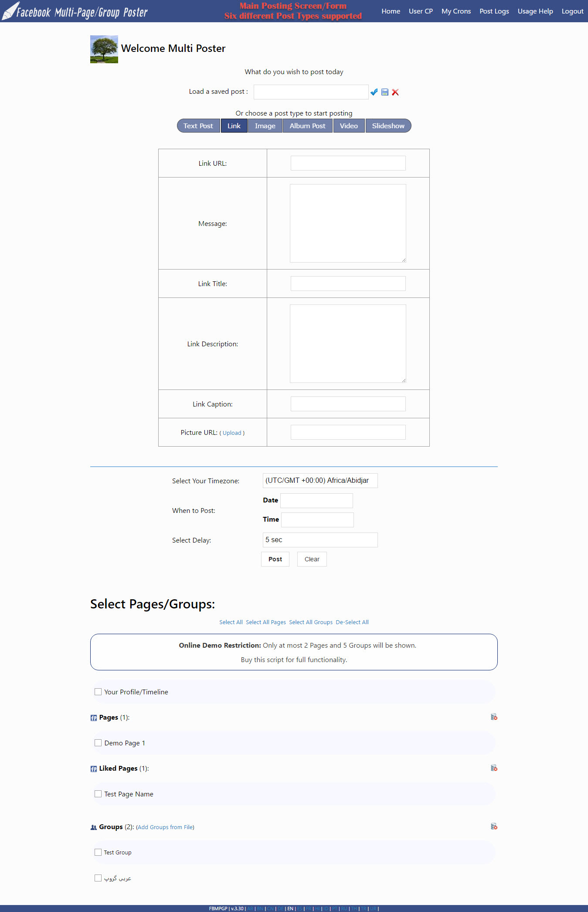Image resolution: width=588 pixels, height=912 pixels.
Task: Open the Album Post type tab
Action: (x=308, y=126)
